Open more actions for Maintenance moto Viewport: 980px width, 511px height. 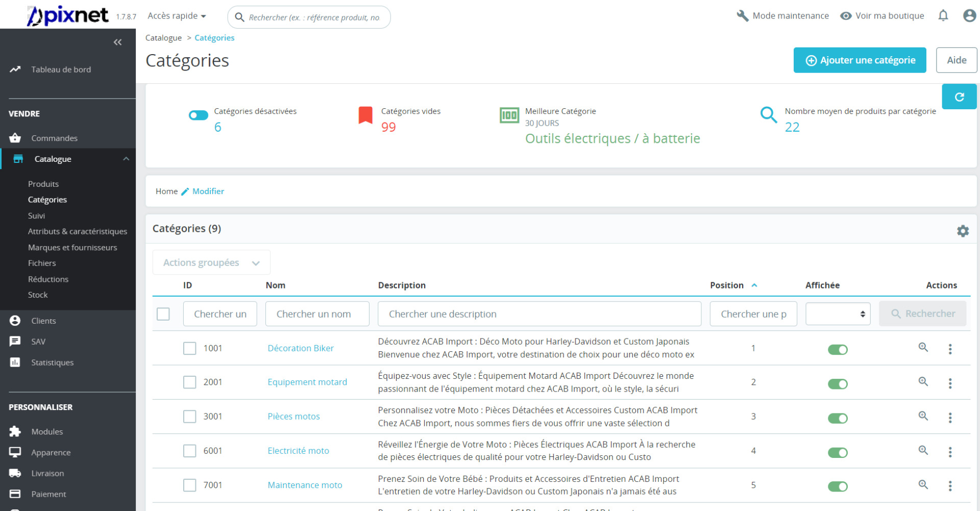pos(950,486)
